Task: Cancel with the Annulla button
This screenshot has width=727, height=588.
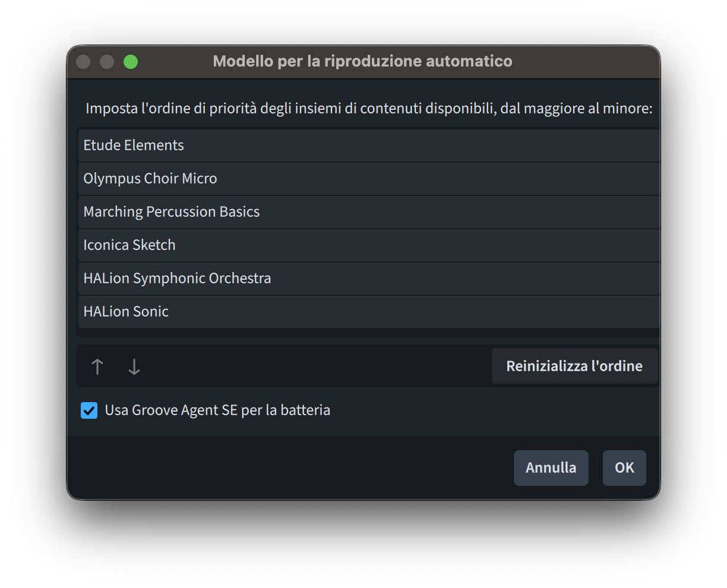Action: coord(551,468)
